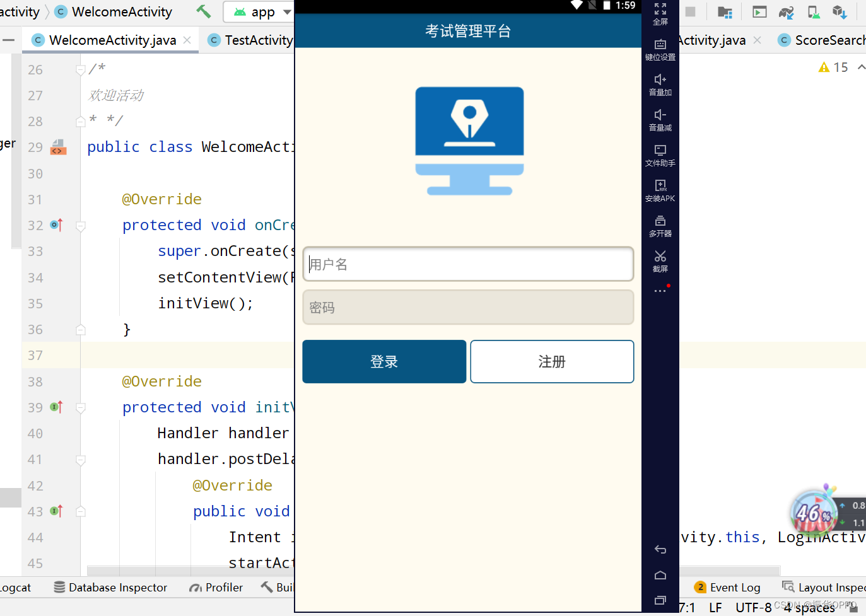Click implements gutter icon line 39
This screenshot has width=866, height=616.
click(x=56, y=407)
